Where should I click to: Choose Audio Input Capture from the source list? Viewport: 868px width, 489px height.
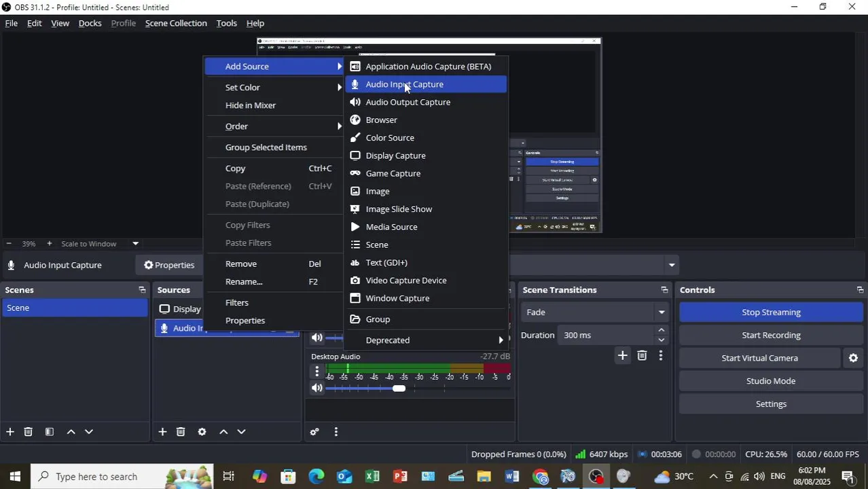click(x=426, y=84)
